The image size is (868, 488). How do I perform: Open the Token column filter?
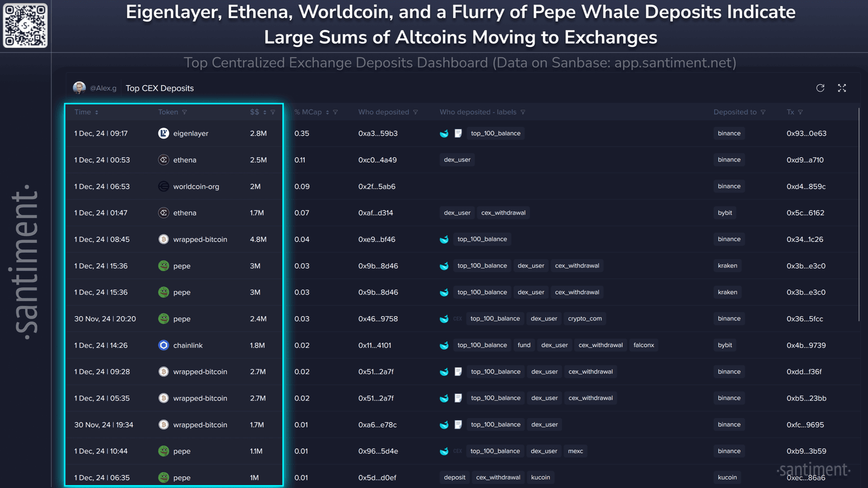pos(184,112)
